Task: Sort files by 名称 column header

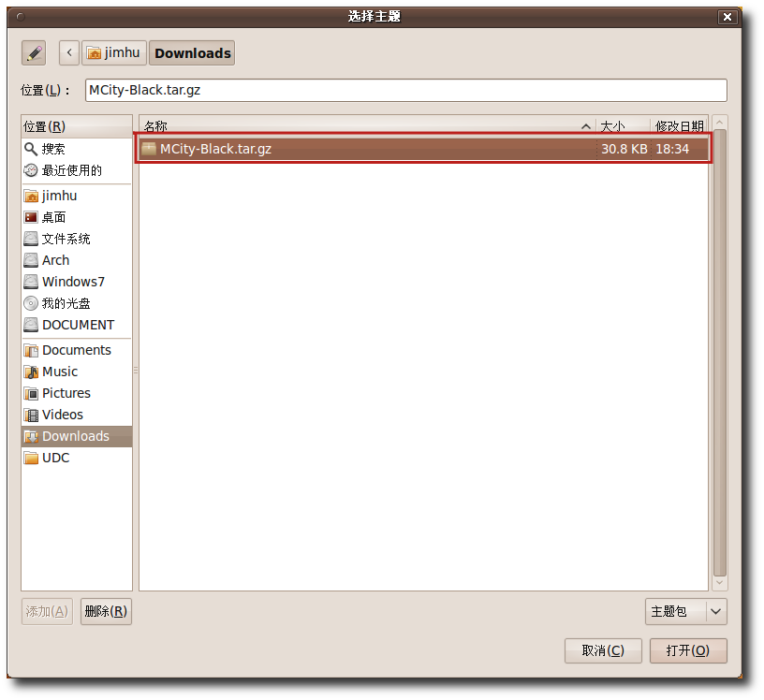Action: pos(367,126)
